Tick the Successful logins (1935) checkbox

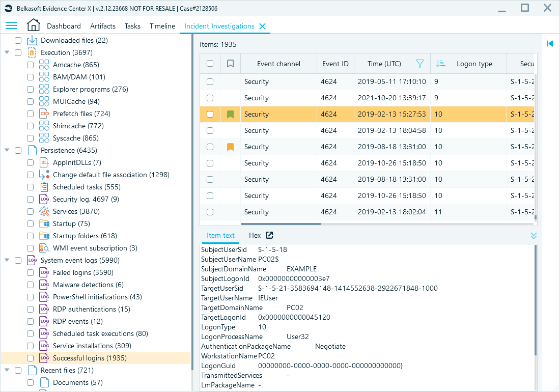click(x=31, y=358)
